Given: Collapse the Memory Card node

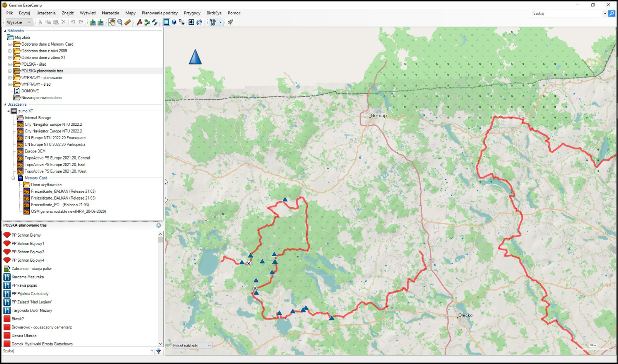Looking at the screenshot, I should (13, 178).
